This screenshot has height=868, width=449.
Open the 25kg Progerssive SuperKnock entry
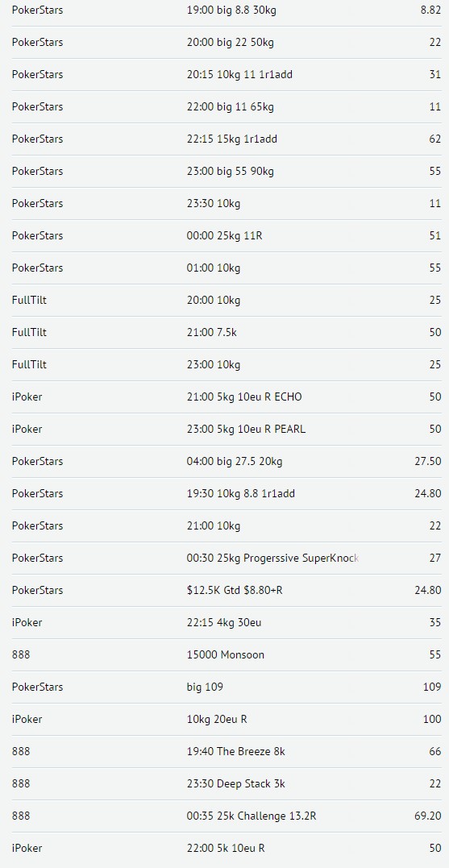pyautogui.click(x=224, y=558)
